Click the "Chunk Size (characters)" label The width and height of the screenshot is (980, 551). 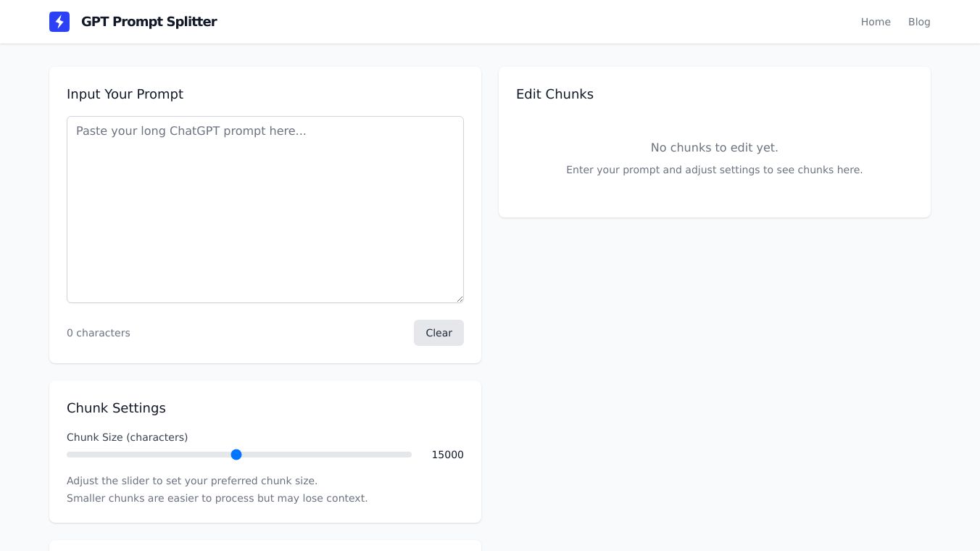127,437
